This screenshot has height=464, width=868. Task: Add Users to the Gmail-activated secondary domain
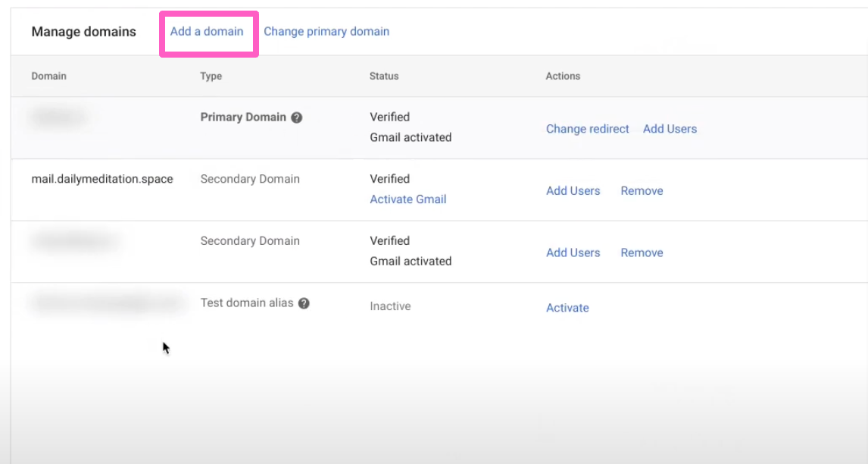tap(573, 253)
